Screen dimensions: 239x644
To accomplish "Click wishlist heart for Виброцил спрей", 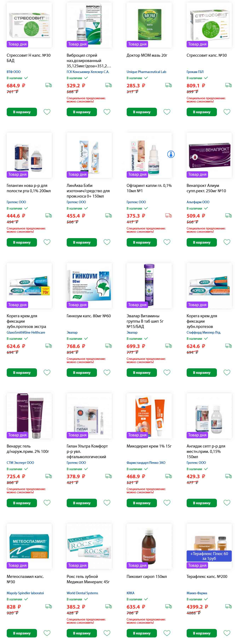I will click(107, 112).
